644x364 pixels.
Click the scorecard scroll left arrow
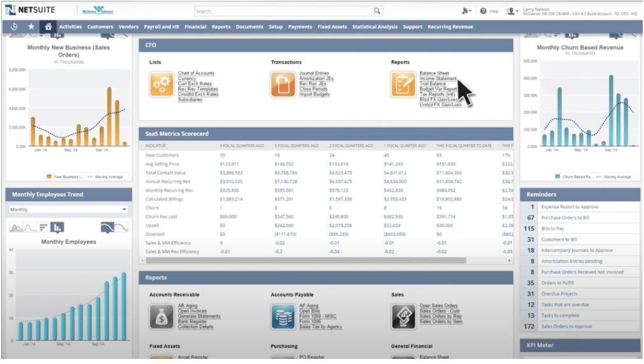point(143,260)
